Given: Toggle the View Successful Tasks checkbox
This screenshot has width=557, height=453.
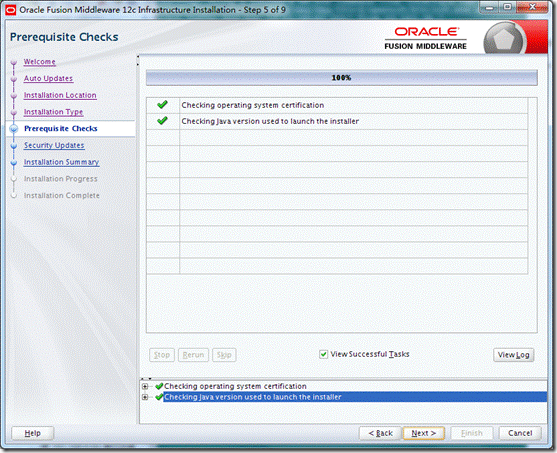Looking at the screenshot, I should (x=323, y=354).
